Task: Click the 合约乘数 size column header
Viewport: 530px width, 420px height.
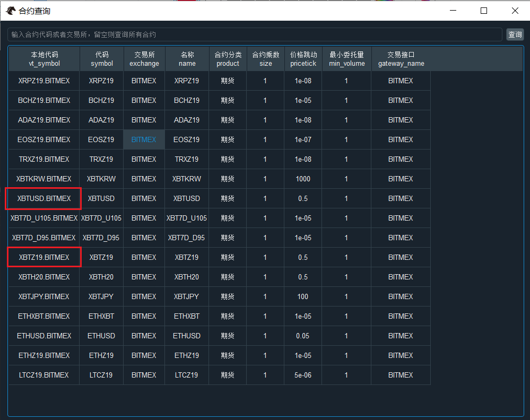Action: 266,59
